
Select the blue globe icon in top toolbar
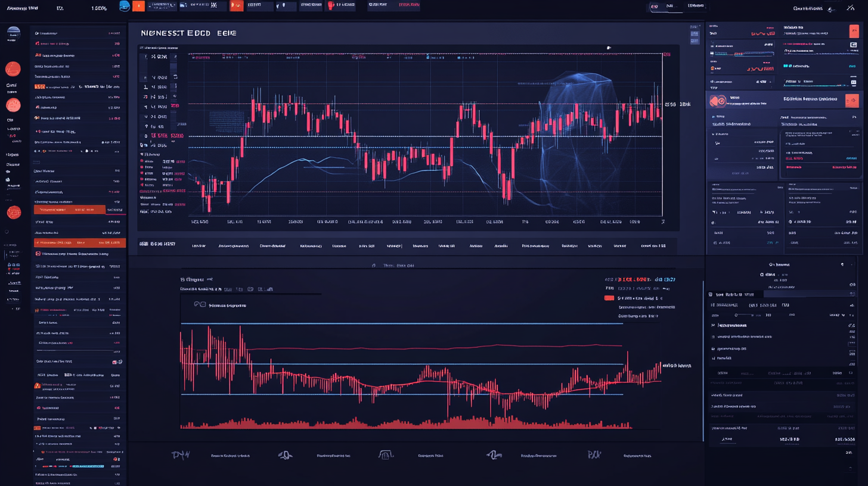124,6
